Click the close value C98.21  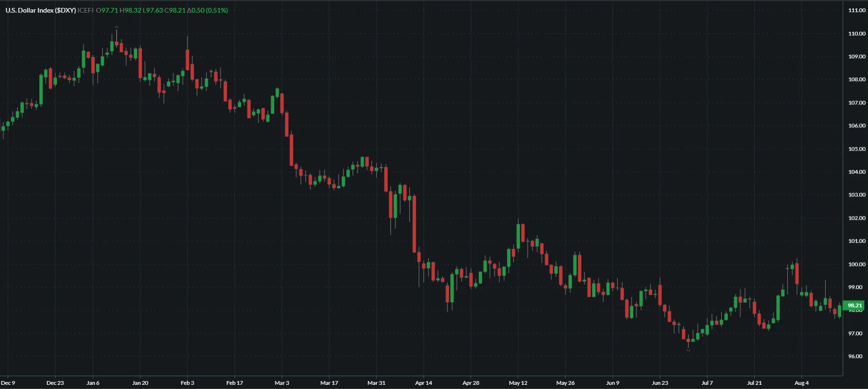point(175,10)
